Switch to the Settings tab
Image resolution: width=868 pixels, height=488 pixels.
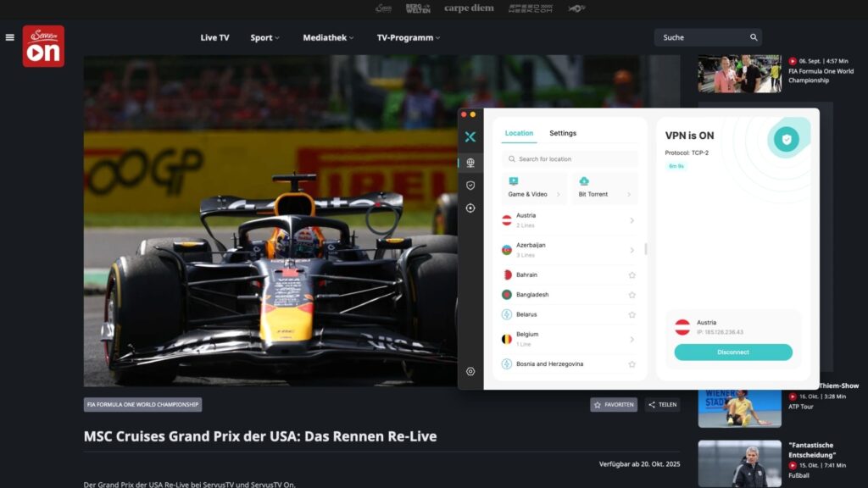563,133
